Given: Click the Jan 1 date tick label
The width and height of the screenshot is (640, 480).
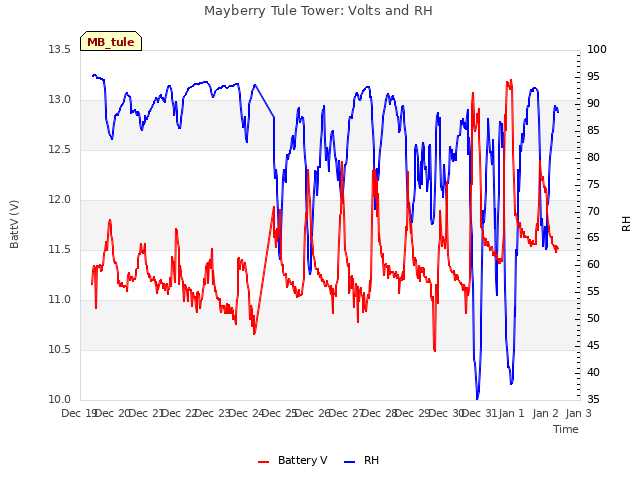Looking at the screenshot, I should point(511,413).
